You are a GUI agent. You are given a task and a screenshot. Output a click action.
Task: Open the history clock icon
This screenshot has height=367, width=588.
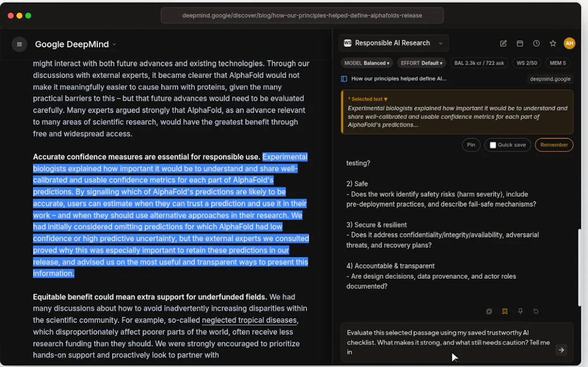pyautogui.click(x=536, y=44)
